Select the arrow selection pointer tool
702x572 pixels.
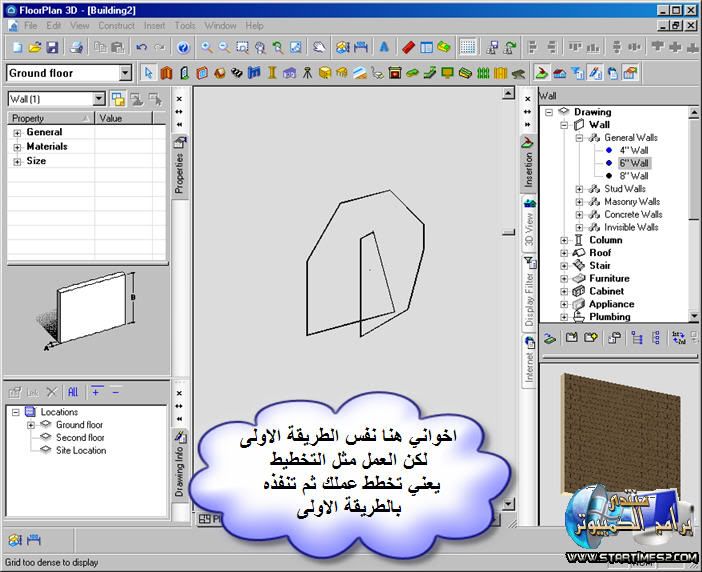point(149,73)
